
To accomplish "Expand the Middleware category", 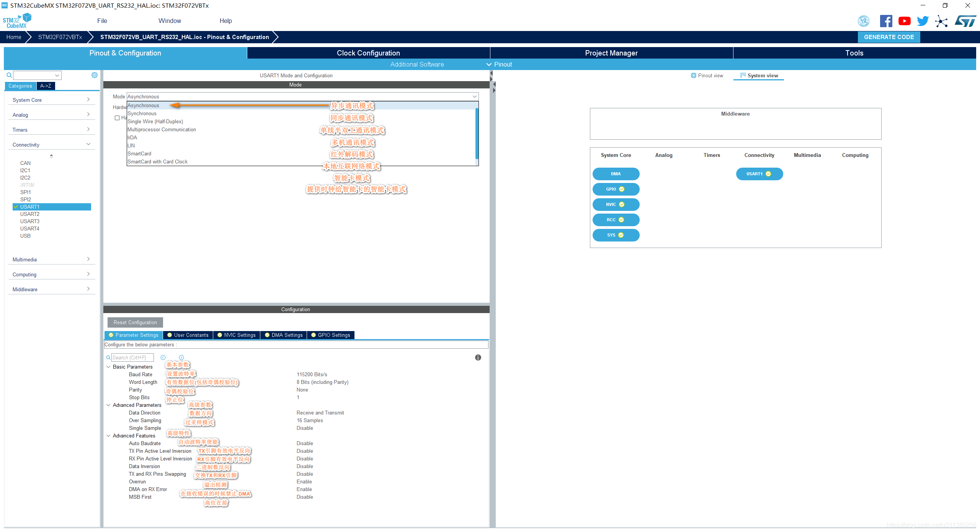I will tap(51, 289).
